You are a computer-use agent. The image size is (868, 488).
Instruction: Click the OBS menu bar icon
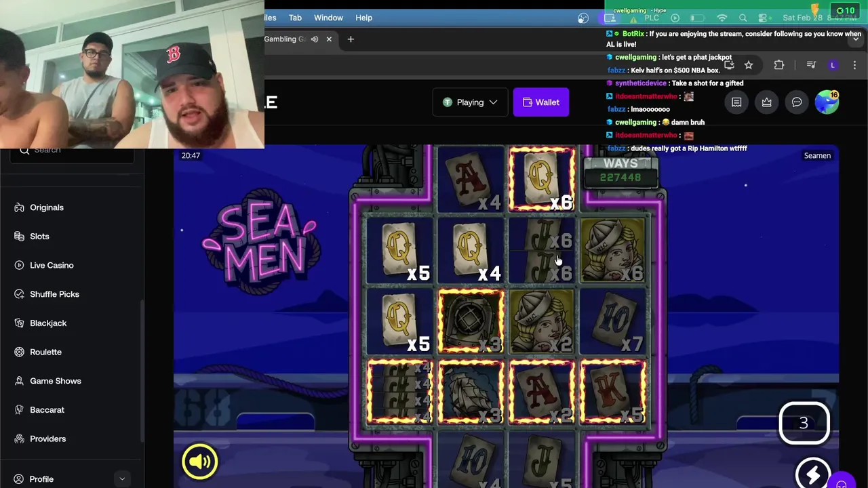583,18
